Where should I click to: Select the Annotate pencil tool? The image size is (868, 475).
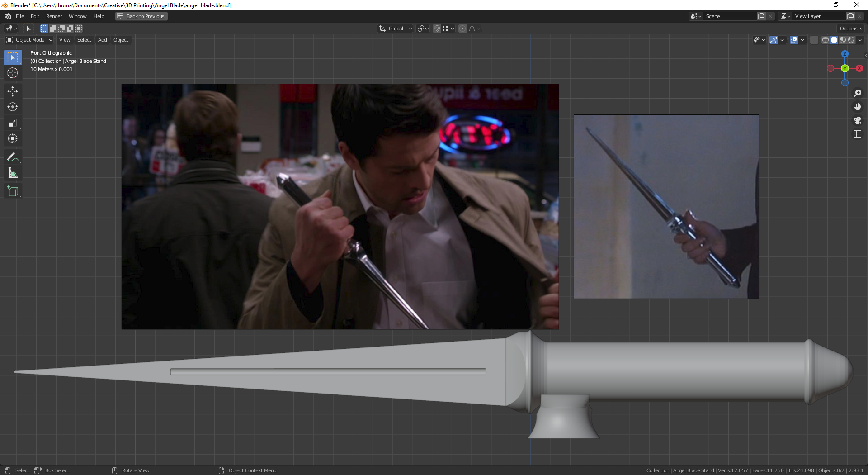click(x=13, y=157)
